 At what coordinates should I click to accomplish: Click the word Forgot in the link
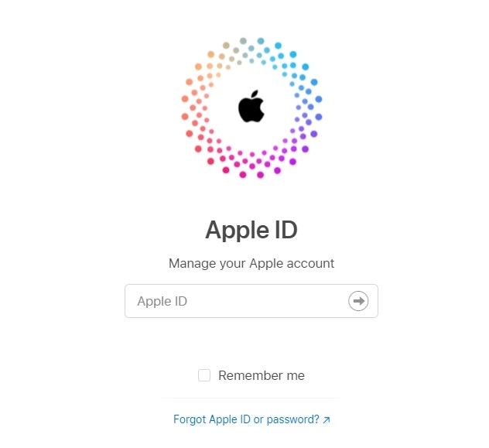pos(189,419)
